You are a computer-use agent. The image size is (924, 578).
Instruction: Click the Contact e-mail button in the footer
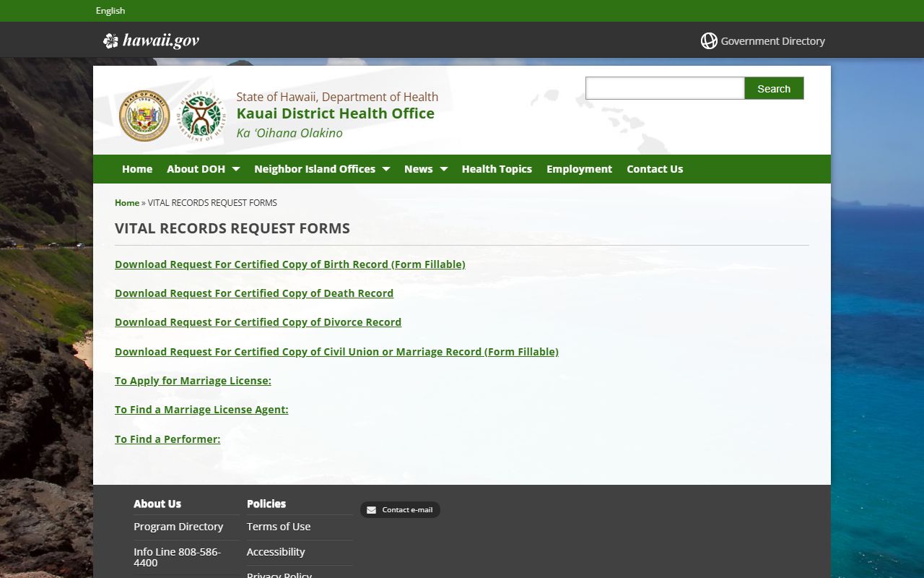[400, 510]
